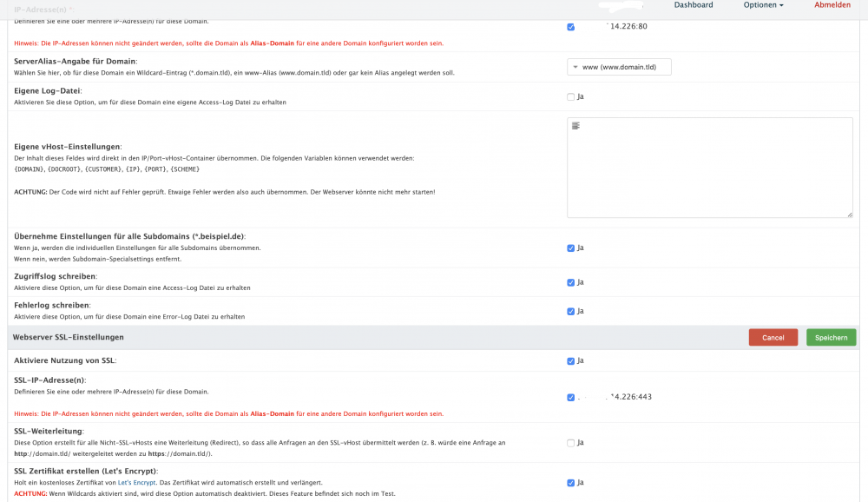Deselect the IP address port 80 checkbox
The height and width of the screenshot is (502, 868).
click(x=570, y=26)
